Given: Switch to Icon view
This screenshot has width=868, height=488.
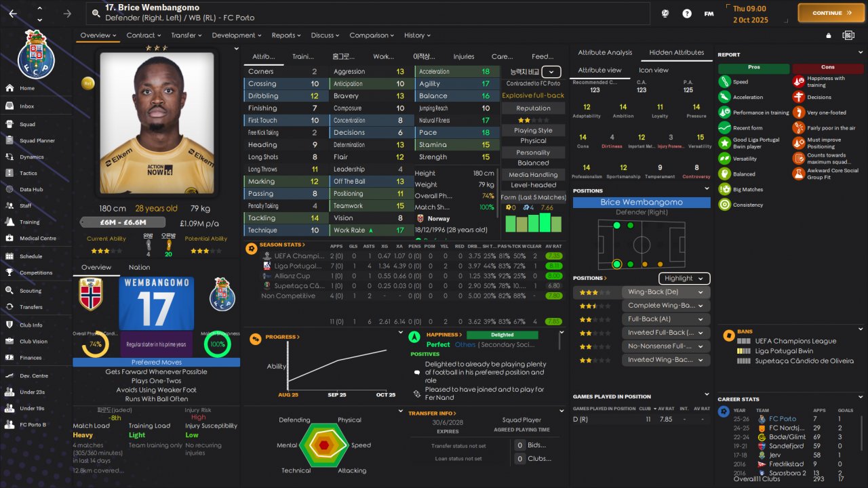Looking at the screenshot, I should coord(653,70).
